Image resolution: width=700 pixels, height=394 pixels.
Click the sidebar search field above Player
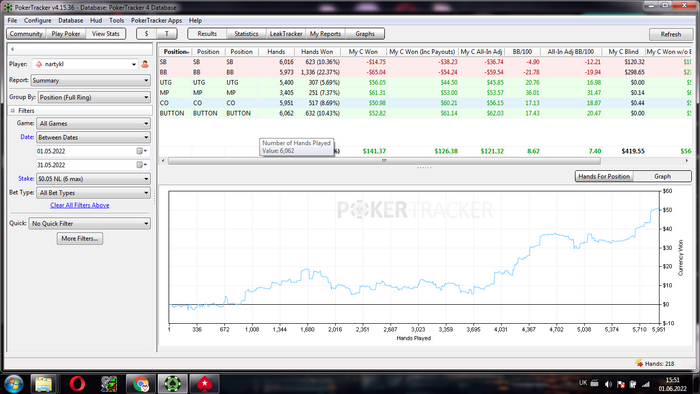pyautogui.click(x=80, y=49)
